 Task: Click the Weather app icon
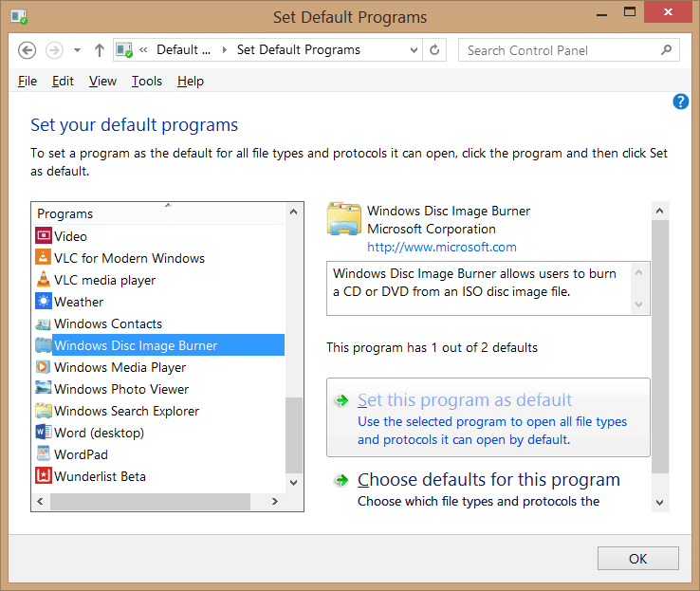44,302
